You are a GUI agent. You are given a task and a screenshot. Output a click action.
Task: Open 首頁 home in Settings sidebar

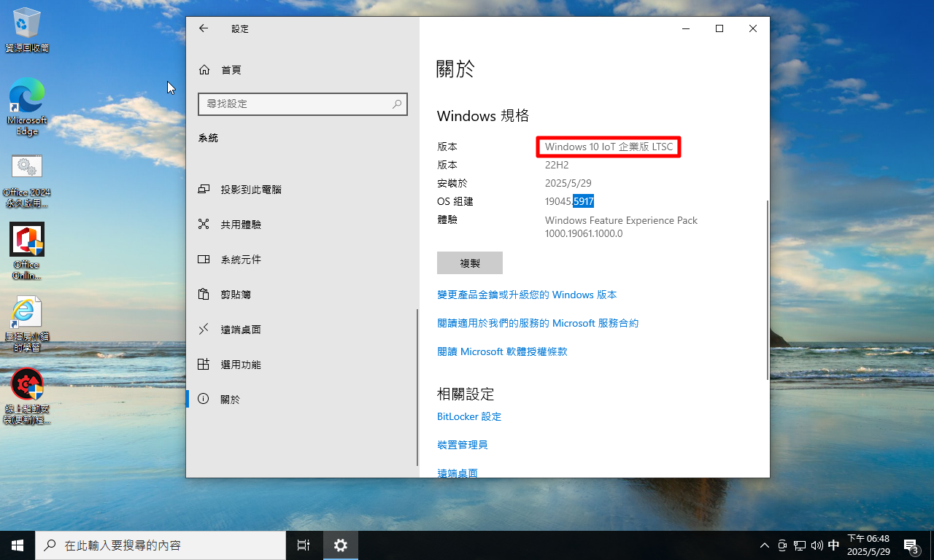(x=302, y=70)
